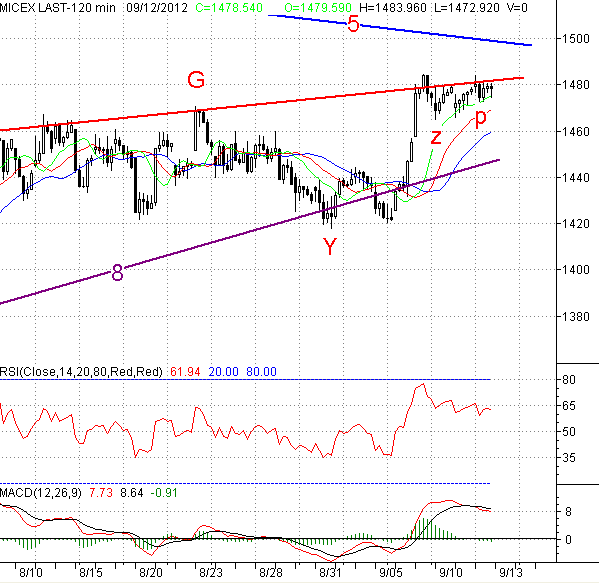Screen dimensions: 599x584
Task: Click the H=1483.960 high value
Action: point(393,8)
